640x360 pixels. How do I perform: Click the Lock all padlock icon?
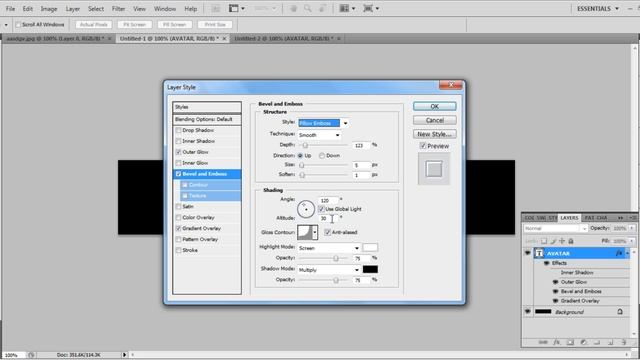(x=571, y=241)
